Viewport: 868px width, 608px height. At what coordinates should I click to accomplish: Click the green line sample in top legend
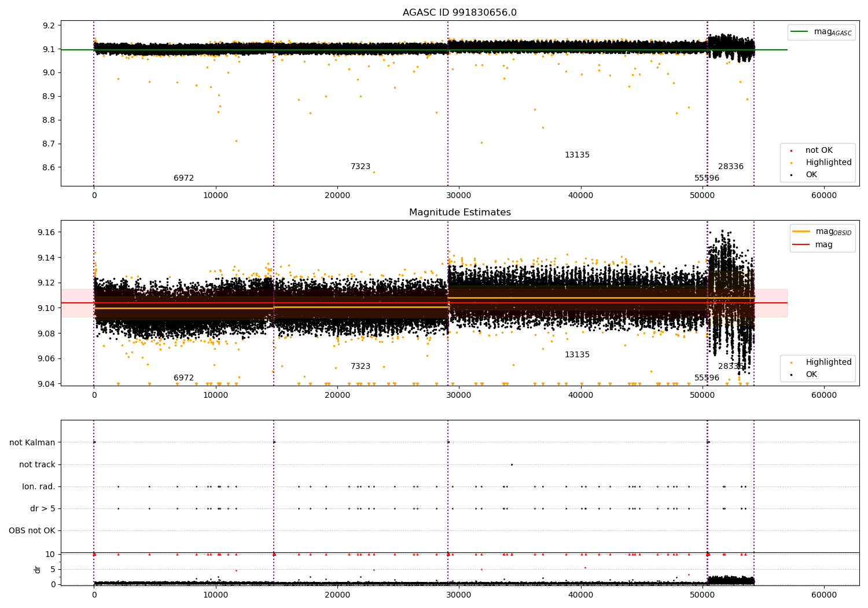pos(799,32)
